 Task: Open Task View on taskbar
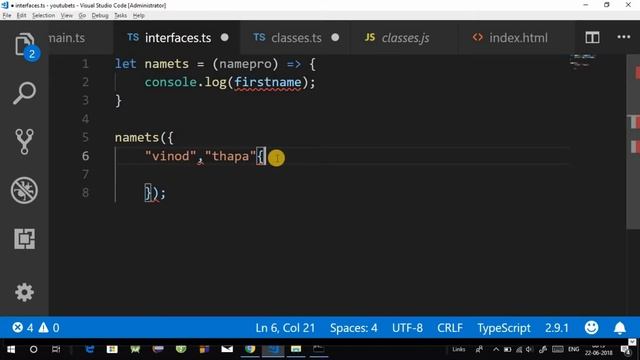56,349
